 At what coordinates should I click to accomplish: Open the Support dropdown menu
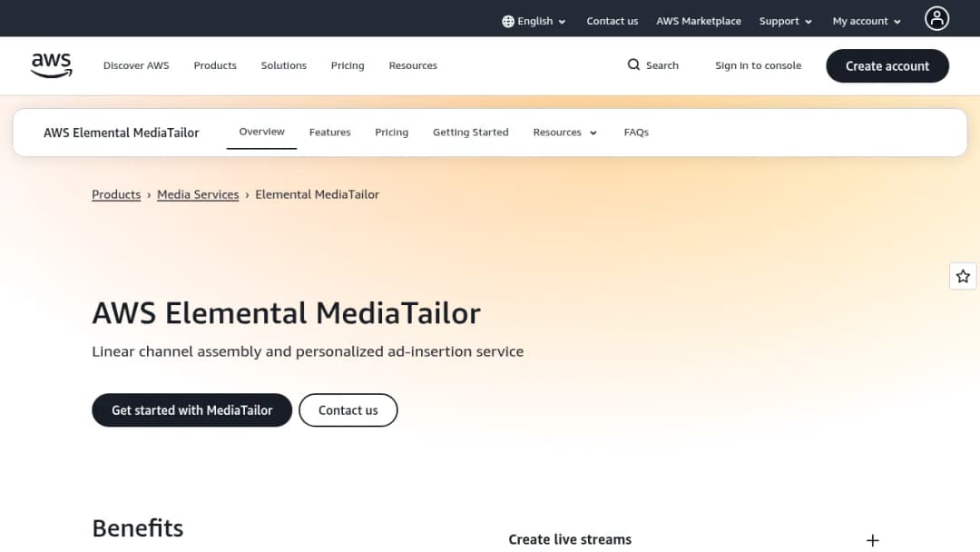pos(786,21)
